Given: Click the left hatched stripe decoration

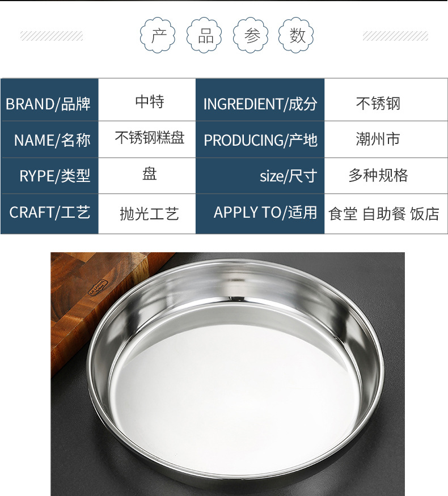Looking at the screenshot, I should pyautogui.click(x=52, y=36).
